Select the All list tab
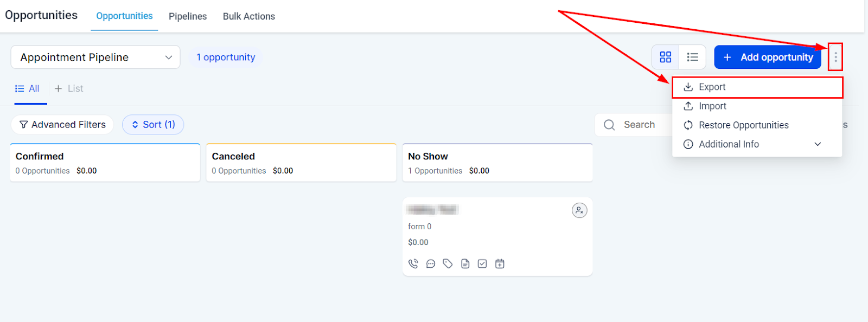 coord(27,88)
